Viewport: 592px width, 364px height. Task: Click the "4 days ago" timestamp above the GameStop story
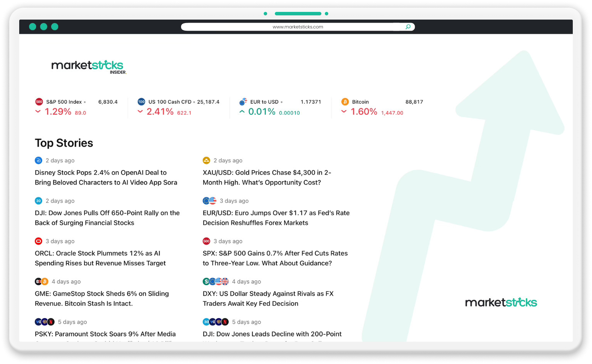pos(66,281)
